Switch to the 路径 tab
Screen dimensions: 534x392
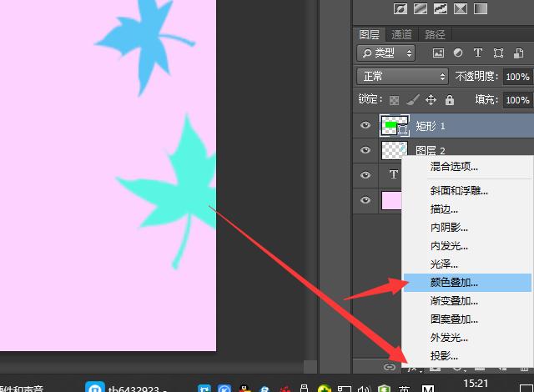point(435,34)
